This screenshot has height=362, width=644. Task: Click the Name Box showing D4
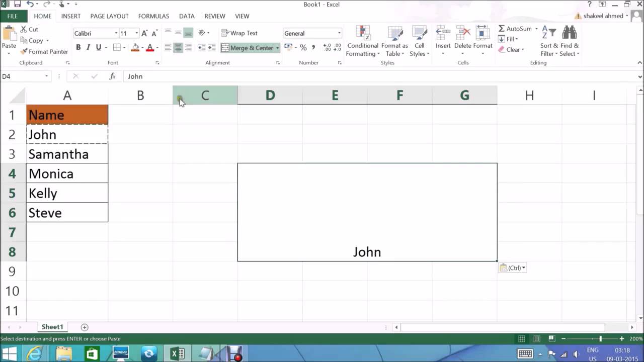25,76
